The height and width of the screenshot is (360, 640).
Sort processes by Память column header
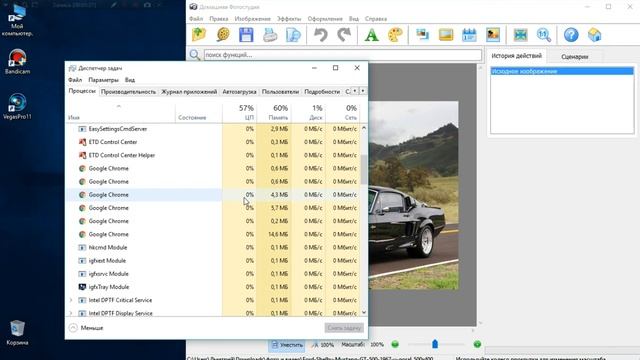pyautogui.click(x=274, y=112)
